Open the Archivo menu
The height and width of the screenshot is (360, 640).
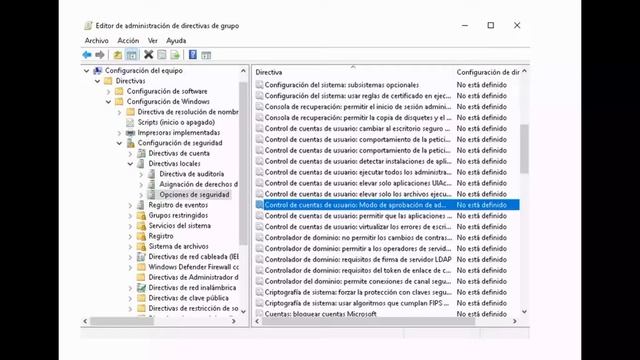(x=97, y=40)
